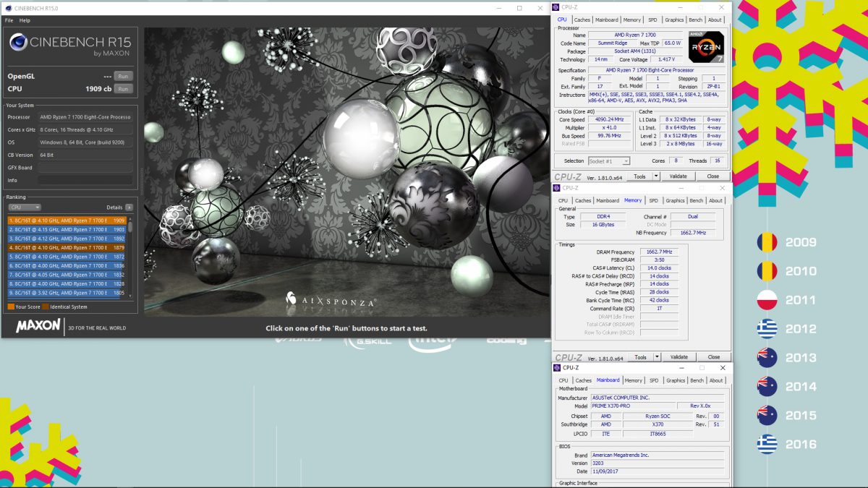The height and width of the screenshot is (488, 868).
Task: Open Memory tab in bottom CPU-Z Mainboard window
Action: tap(634, 380)
